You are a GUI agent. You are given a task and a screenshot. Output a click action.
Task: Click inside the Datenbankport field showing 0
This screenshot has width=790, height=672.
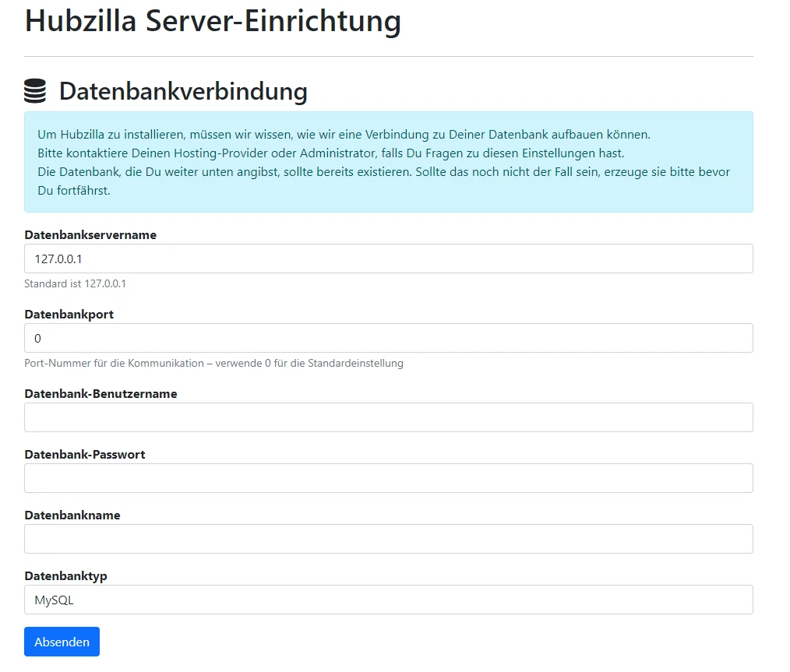pyautogui.click(x=390, y=338)
